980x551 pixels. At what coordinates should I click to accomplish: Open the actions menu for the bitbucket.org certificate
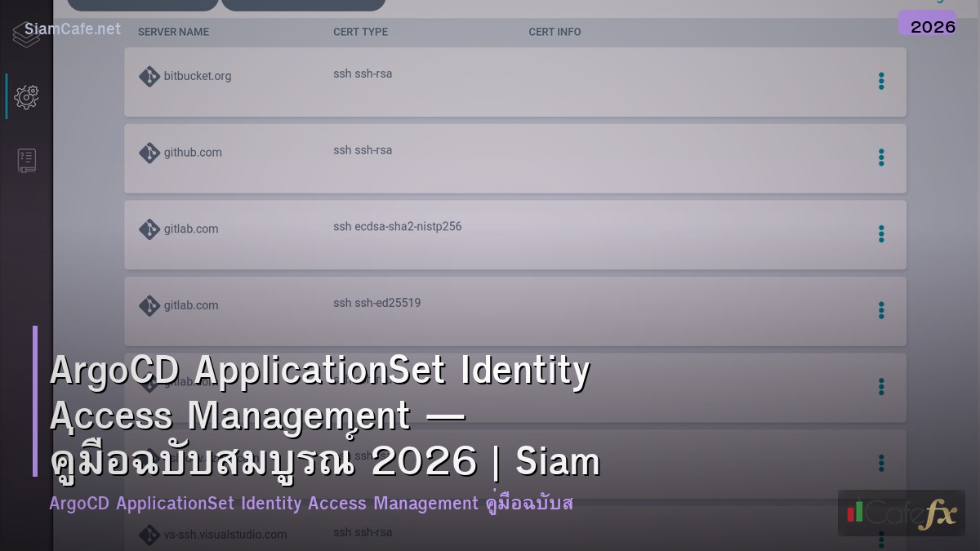pos(881,82)
